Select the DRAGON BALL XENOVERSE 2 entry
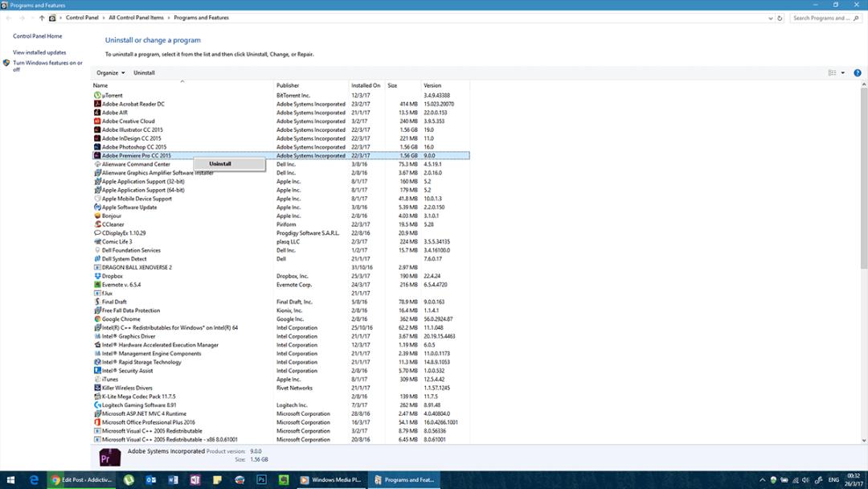The height and width of the screenshot is (489, 868). (280, 268)
